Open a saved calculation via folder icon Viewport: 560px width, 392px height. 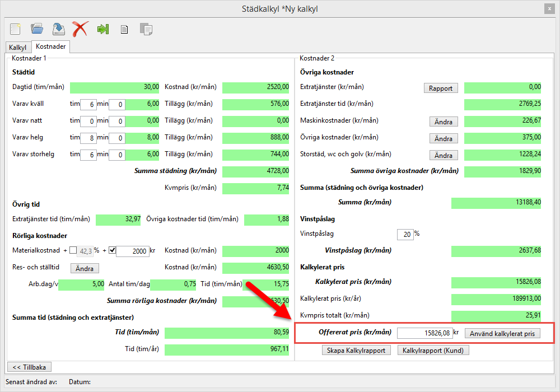coord(37,29)
